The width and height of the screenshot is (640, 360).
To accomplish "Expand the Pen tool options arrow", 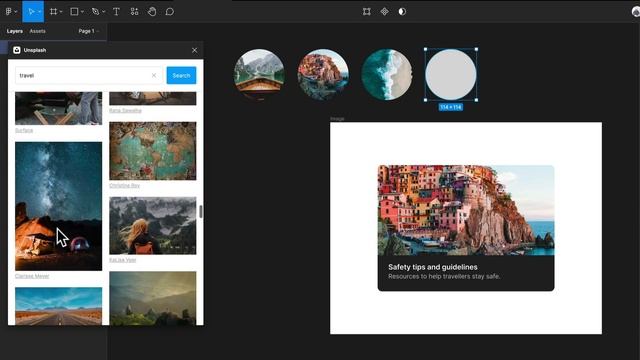I will click(104, 12).
